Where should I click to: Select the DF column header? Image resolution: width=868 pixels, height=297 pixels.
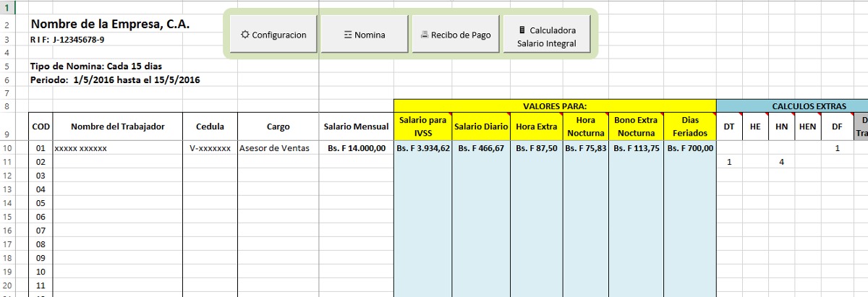tap(837, 126)
